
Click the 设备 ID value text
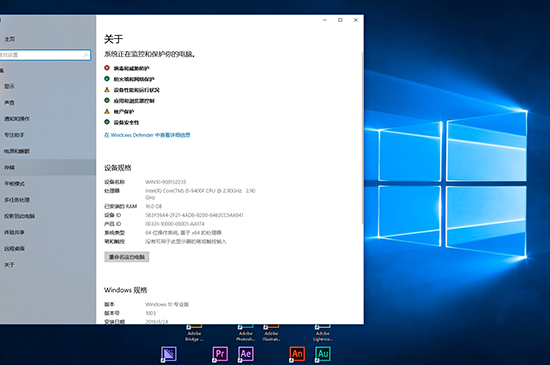[194, 215]
